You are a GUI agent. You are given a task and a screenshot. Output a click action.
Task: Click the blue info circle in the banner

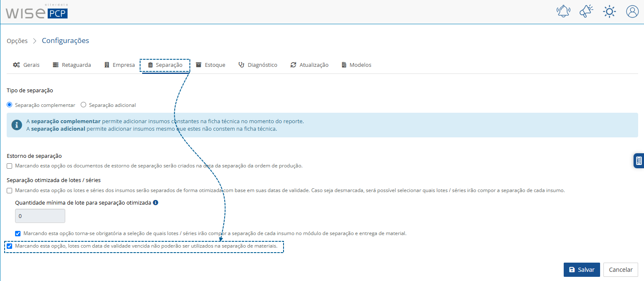point(17,125)
